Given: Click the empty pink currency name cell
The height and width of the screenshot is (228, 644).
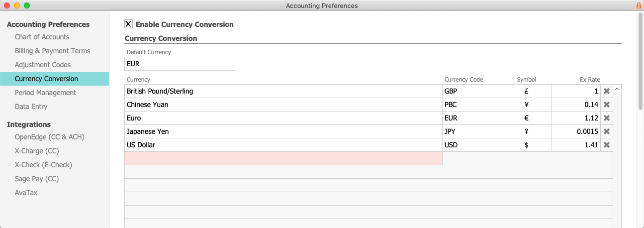Looking at the screenshot, I should pos(283,158).
